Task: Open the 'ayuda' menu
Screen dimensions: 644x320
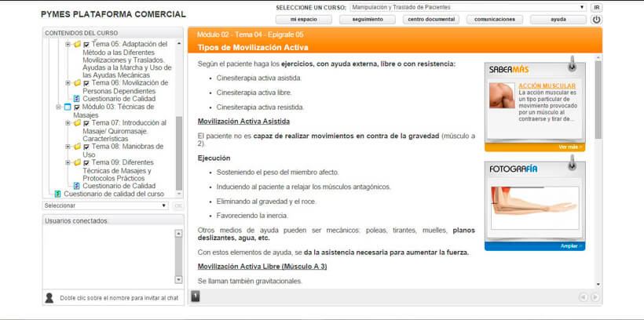Action: coord(558,20)
